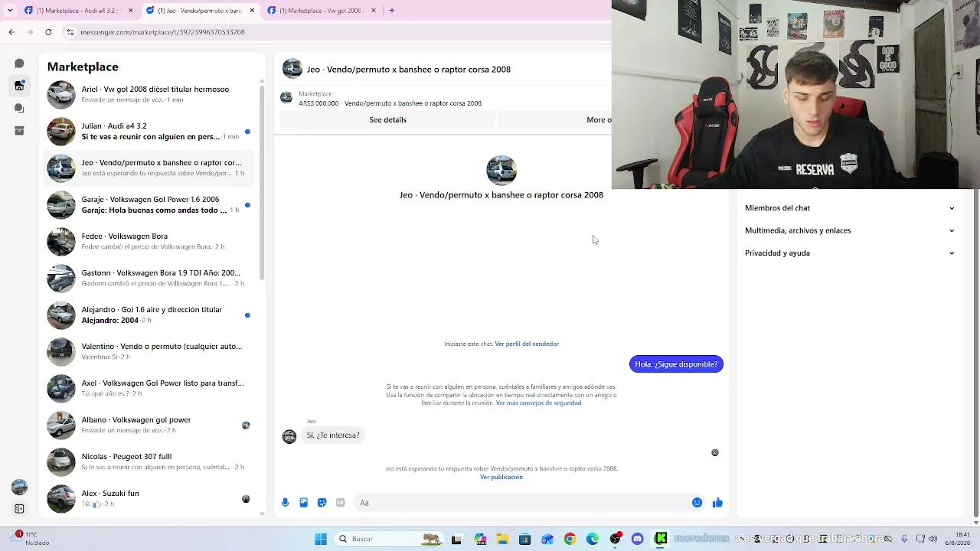This screenshot has height=551, width=980.
Task: Click the browser address bar URL
Action: (x=162, y=32)
